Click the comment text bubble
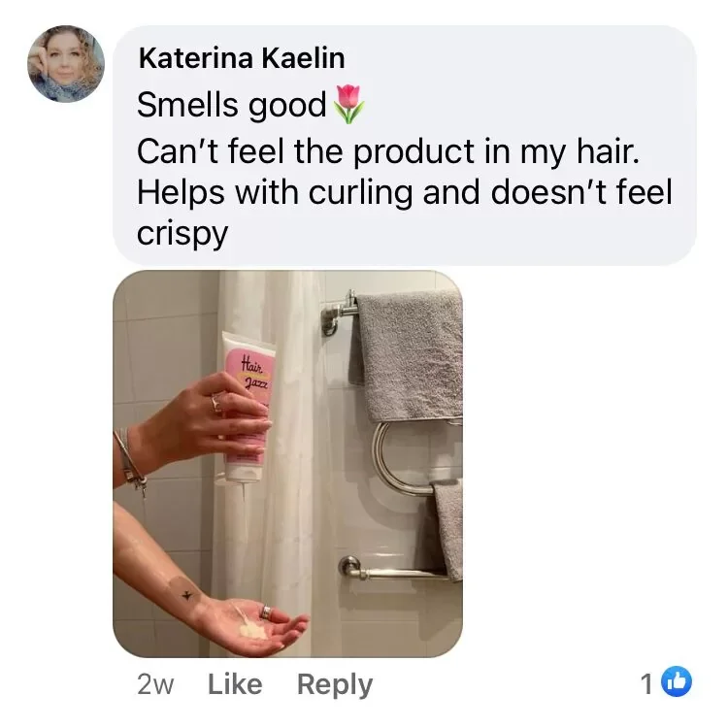Image resolution: width=728 pixels, height=728 pixels. 405,146
